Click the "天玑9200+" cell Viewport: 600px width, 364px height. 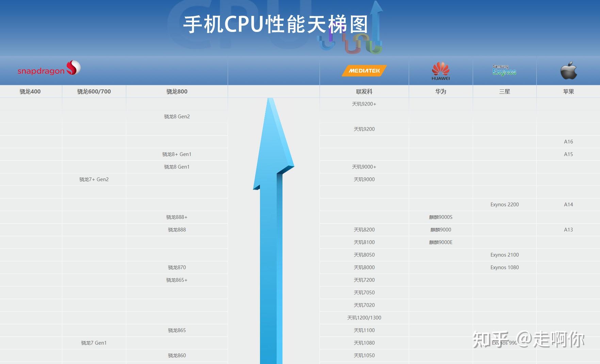(364, 104)
